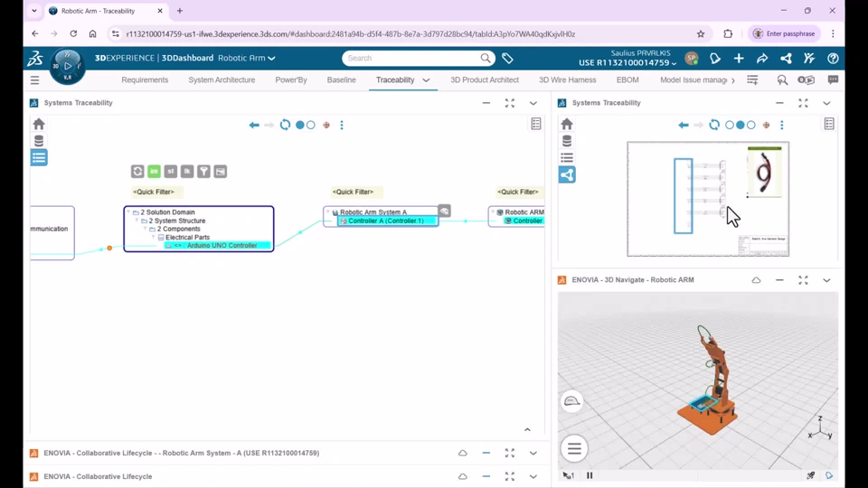The height and width of the screenshot is (488, 868).
Task: Open the tag (6WTags) icon in top bar
Action: 507,58
